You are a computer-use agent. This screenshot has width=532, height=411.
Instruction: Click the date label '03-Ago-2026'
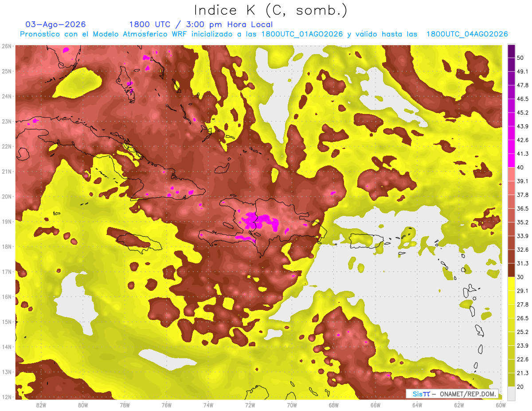pyautogui.click(x=56, y=24)
